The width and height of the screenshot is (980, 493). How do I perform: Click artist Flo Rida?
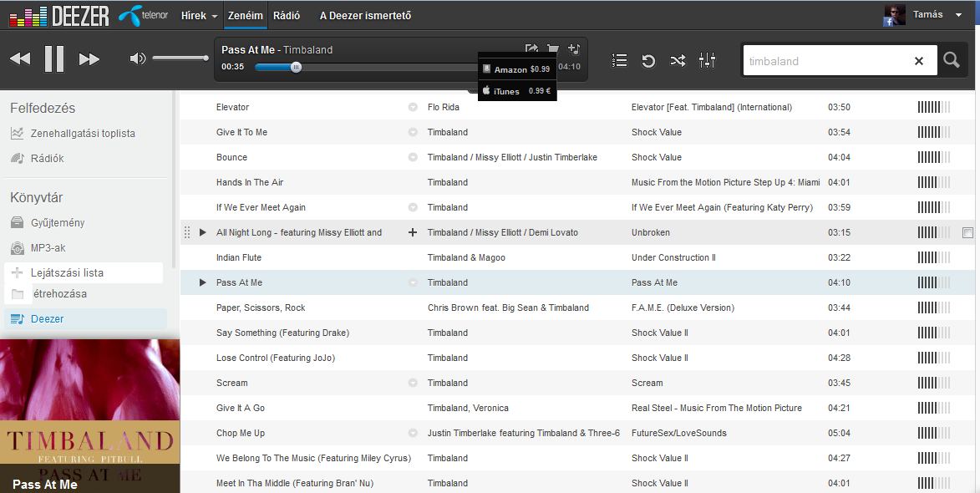click(x=443, y=107)
